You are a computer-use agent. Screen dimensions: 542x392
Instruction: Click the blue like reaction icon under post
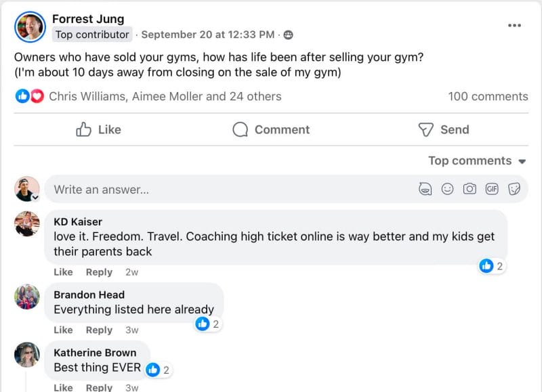click(22, 96)
